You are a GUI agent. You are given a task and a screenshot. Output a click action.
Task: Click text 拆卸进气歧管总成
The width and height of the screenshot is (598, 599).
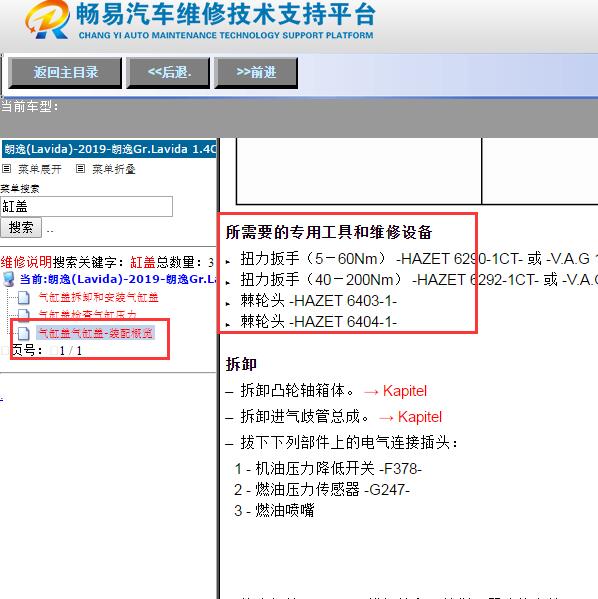[x=304, y=416]
